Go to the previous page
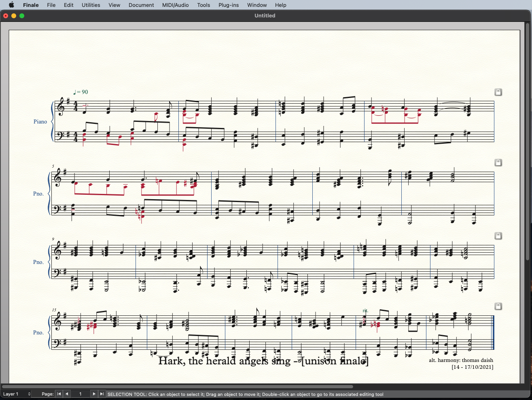Image resolution: width=532 pixels, height=400 pixels. 67,394
